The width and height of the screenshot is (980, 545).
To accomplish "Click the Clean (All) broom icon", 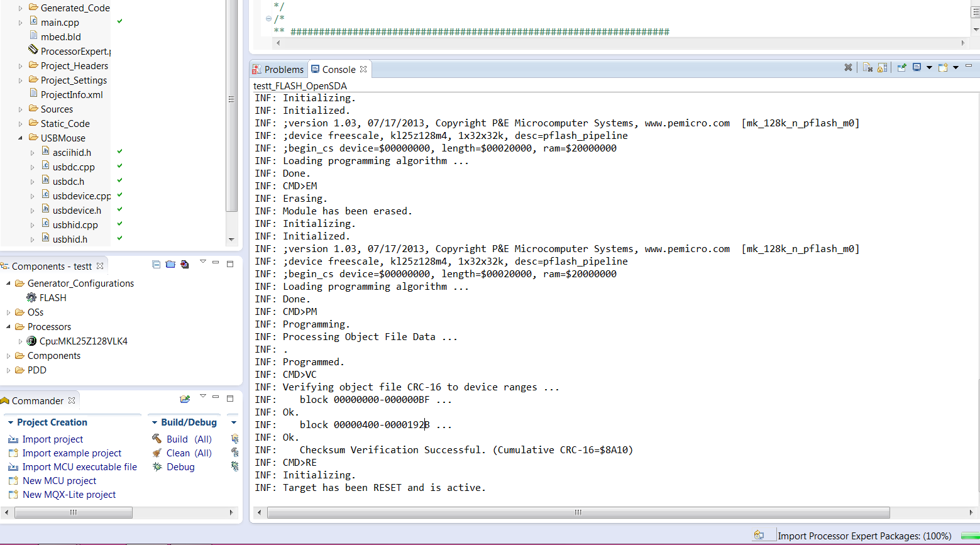I will click(x=157, y=453).
